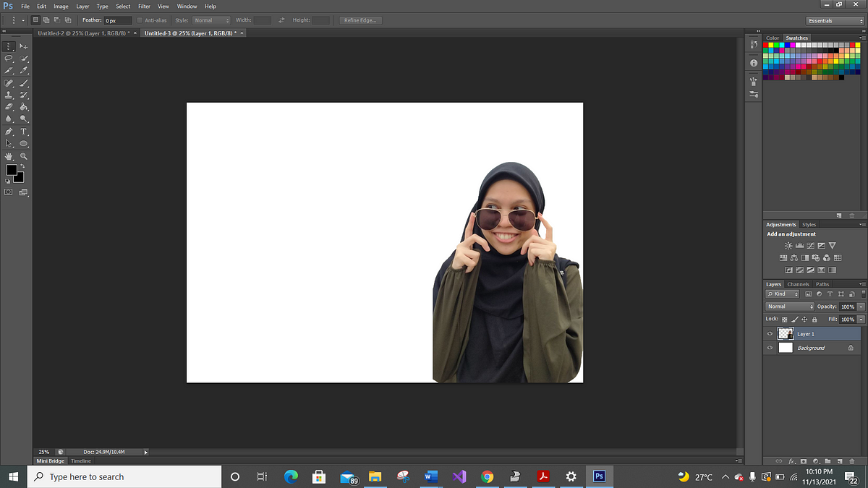
Task: Click the Properties panel info icon
Action: (x=754, y=63)
